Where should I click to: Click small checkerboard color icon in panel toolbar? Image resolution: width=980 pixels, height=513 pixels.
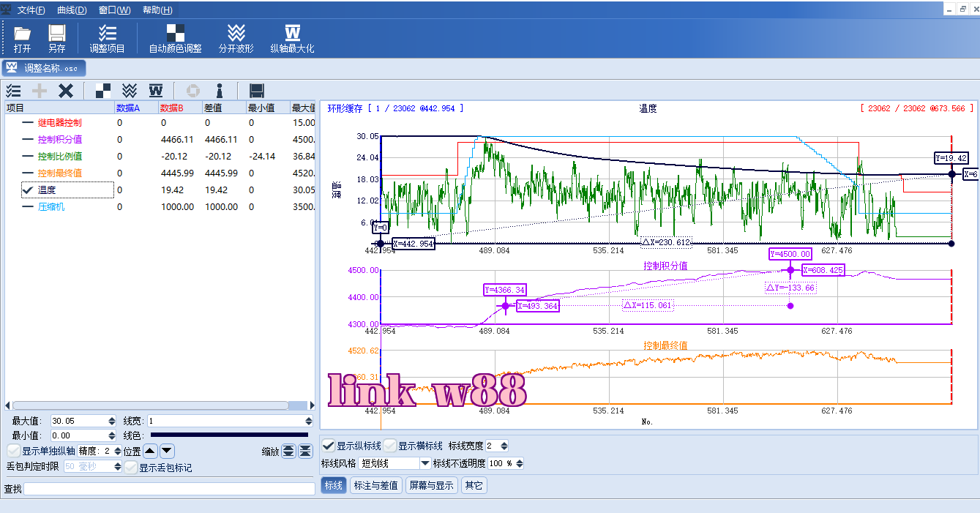pyautogui.click(x=103, y=91)
